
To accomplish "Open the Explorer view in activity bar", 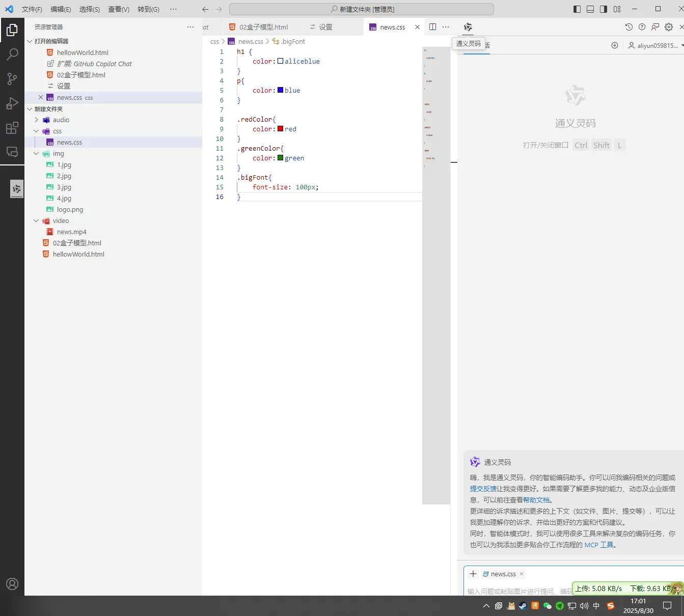I will 12,30.
